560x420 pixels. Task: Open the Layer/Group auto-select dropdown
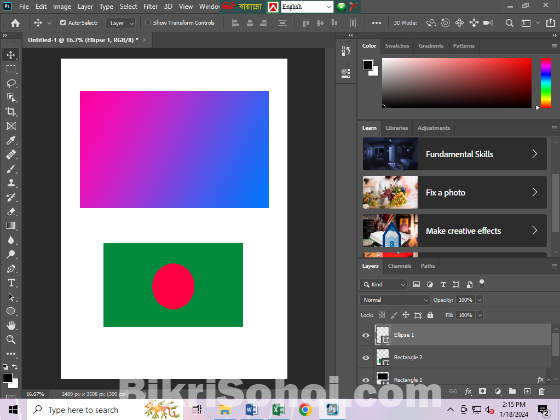(x=121, y=23)
